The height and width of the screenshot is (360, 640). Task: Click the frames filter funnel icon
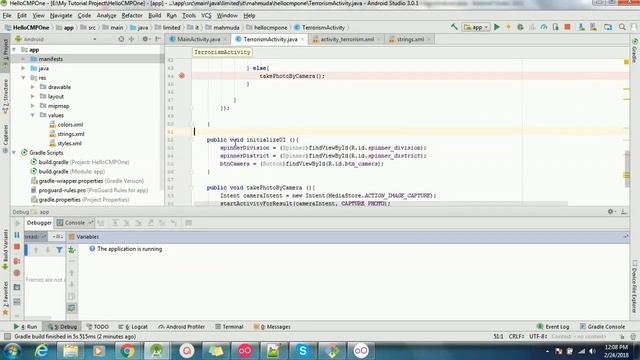click(59, 249)
